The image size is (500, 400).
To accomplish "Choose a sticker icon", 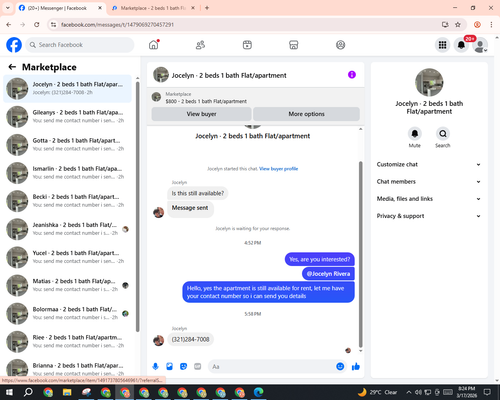I will coord(183,367).
